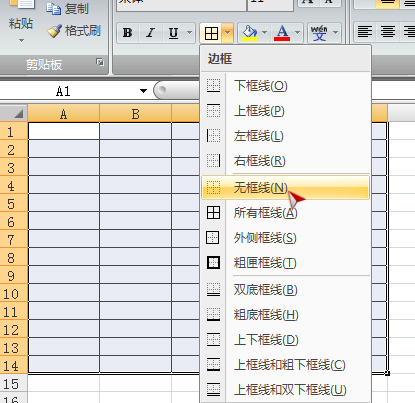This screenshot has width=415, height=403.
Task: Select row 5 header
Action: (14, 203)
